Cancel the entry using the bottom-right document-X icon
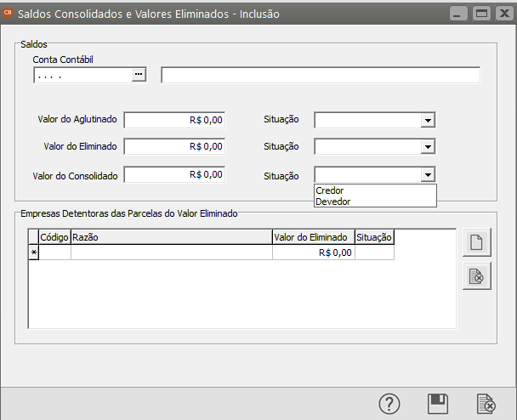Screen dimensions: 517x420 [x=486, y=403]
